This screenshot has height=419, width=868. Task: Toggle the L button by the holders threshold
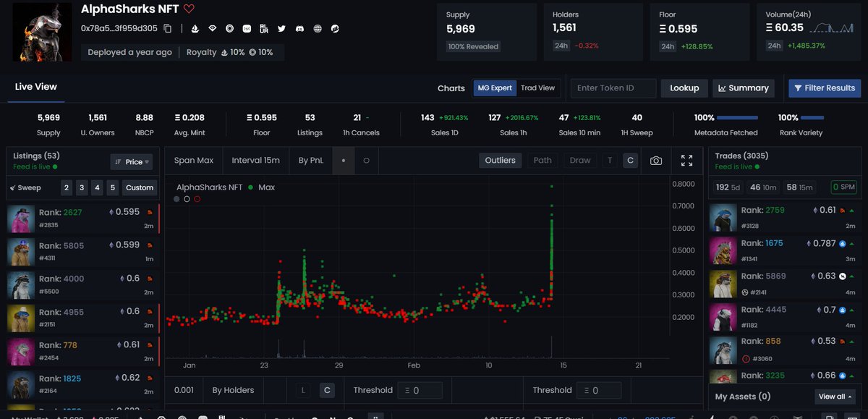(303, 391)
